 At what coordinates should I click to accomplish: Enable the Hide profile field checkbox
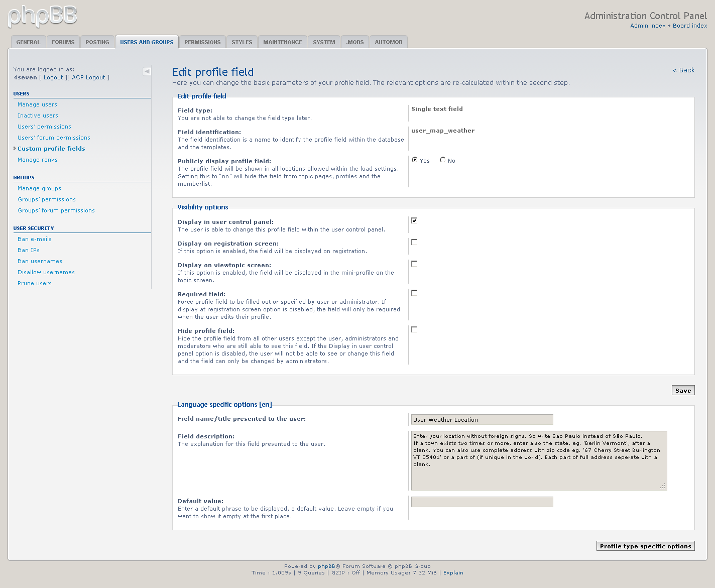point(414,329)
